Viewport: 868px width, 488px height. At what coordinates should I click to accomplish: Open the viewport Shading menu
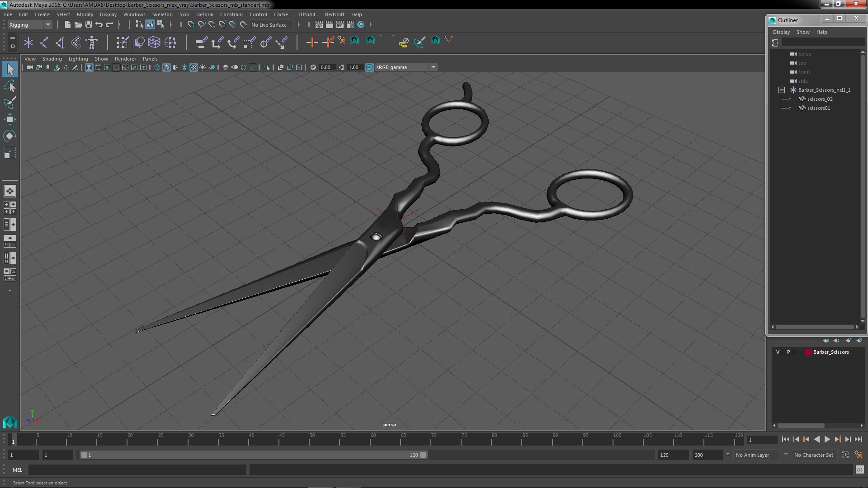click(x=52, y=59)
